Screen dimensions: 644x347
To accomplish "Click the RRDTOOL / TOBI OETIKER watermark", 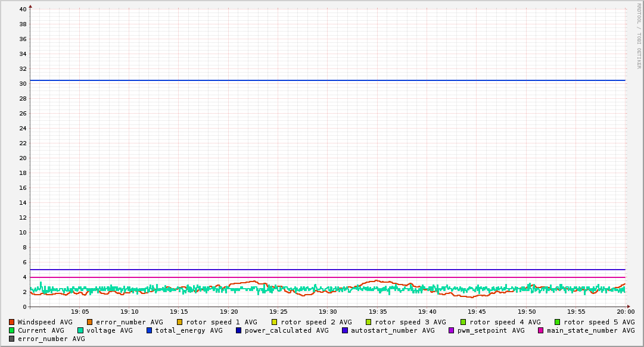I will click(639, 36).
